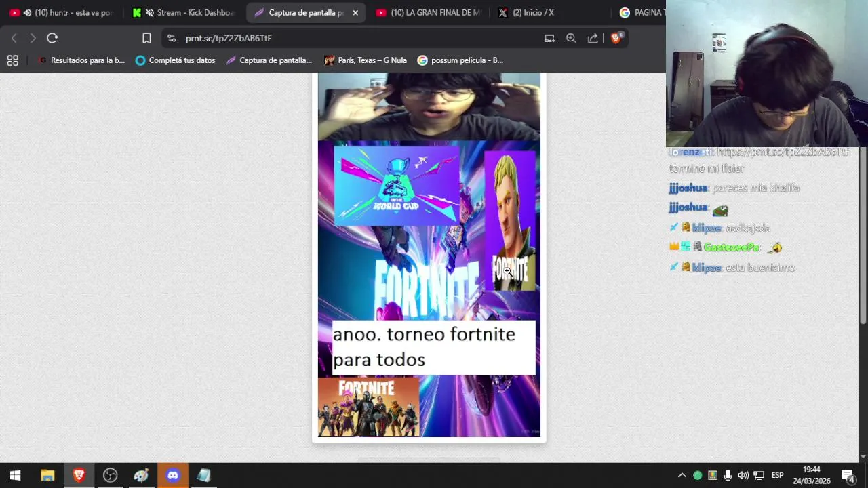Screen dimensions: 868x488
Task: Click the speaker icon on huntr tab
Action: click(x=27, y=12)
